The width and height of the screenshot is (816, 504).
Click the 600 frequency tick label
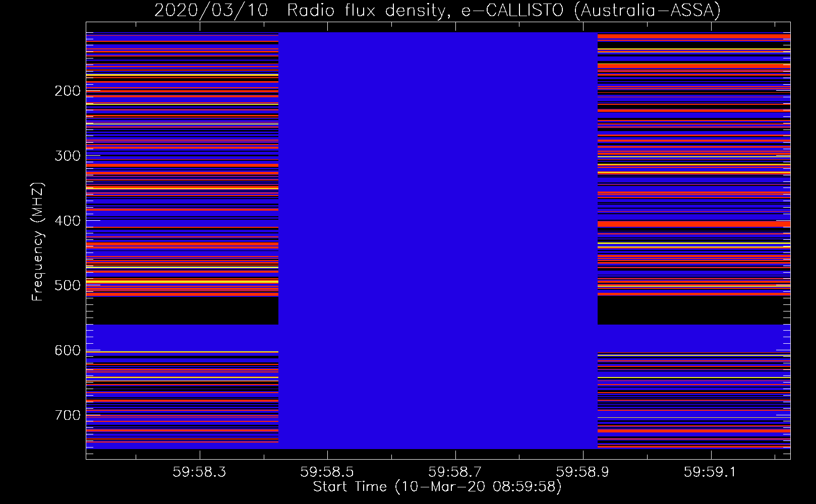pos(68,350)
